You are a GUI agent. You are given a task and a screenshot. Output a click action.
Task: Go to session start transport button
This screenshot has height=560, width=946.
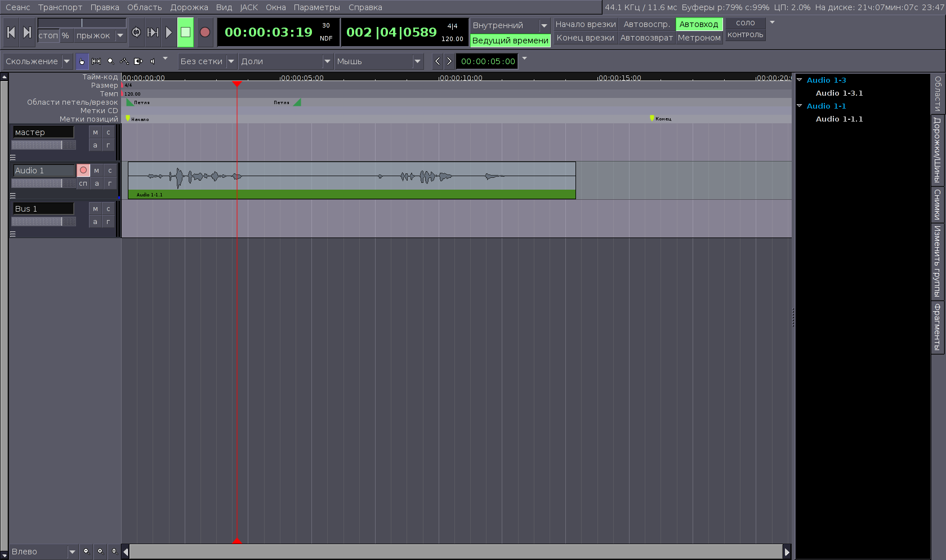coord(11,33)
